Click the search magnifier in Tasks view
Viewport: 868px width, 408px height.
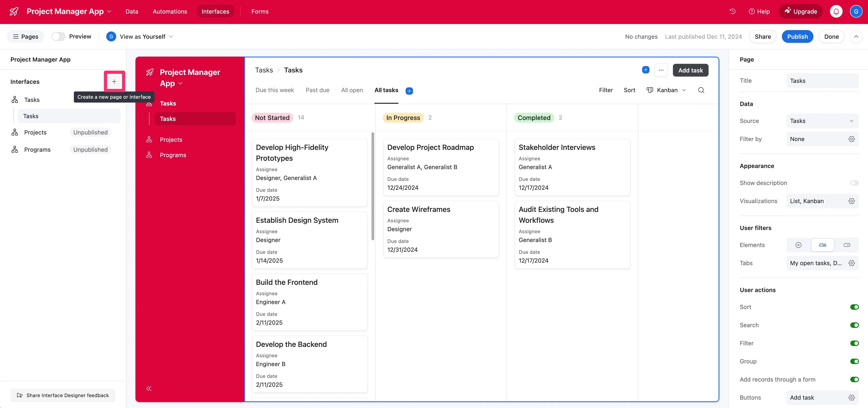pyautogui.click(x=701, y=90)
